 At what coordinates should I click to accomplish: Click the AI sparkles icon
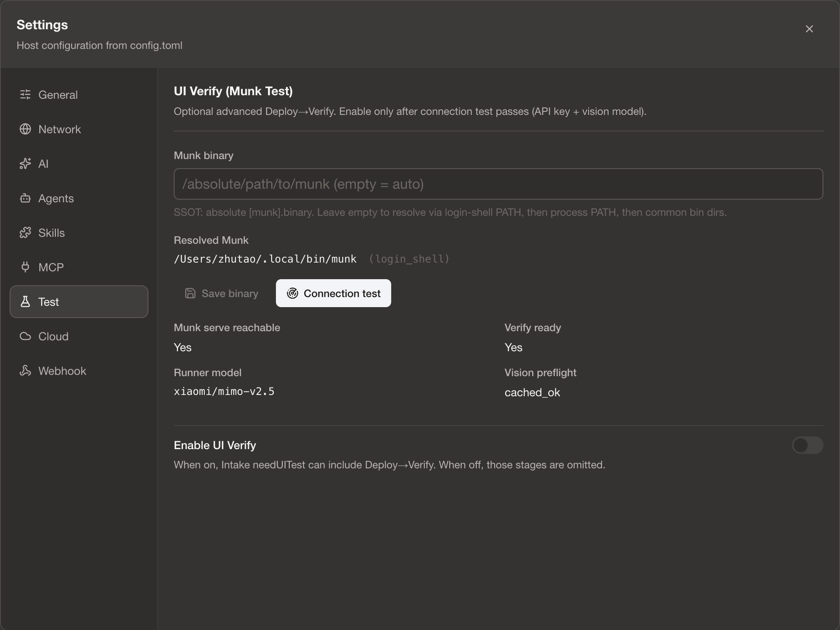coord(25,163)
